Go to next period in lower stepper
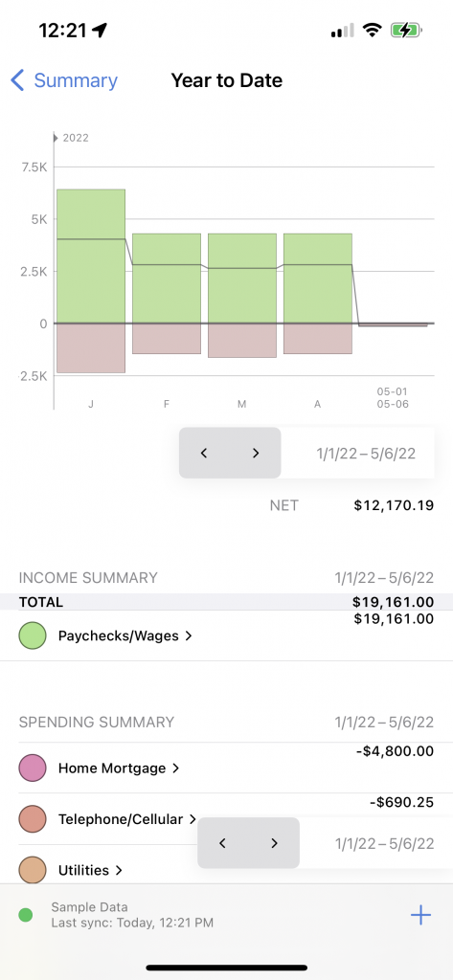The image size is (453, 980). (x=274, y=843)
